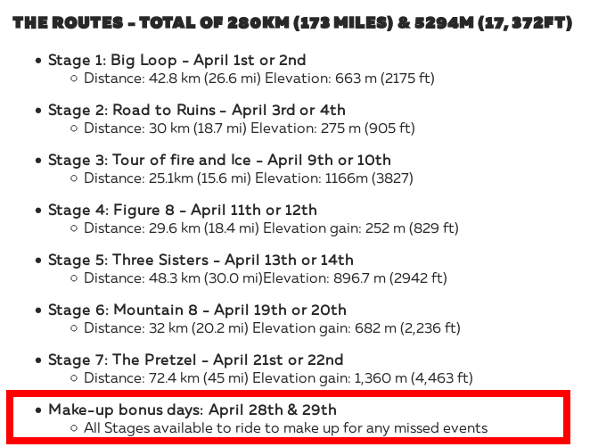
Task: Click Stage 7 distance 72.4 km line
Action: click(x=278, y=378)
